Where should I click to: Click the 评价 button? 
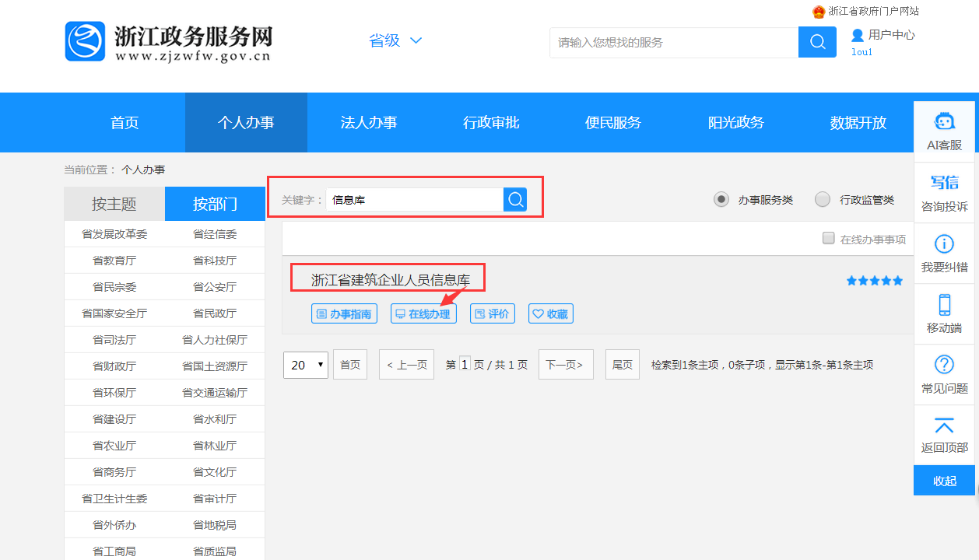[x=492, y=314]
